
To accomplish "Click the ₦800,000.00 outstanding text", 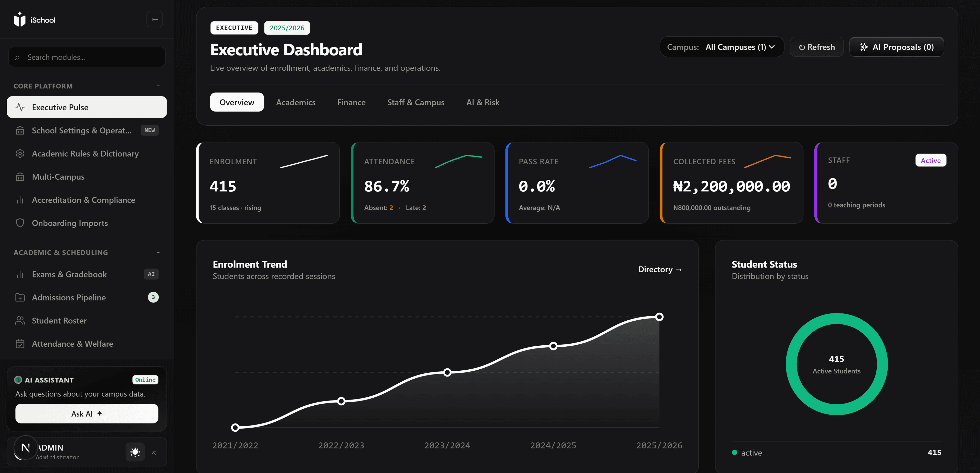I will coord(712,208).
